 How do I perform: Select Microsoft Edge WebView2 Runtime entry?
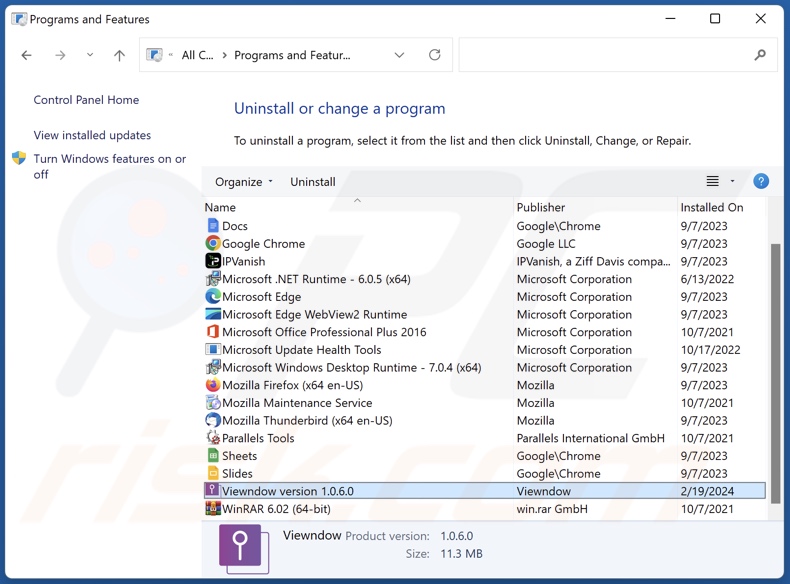314,314
